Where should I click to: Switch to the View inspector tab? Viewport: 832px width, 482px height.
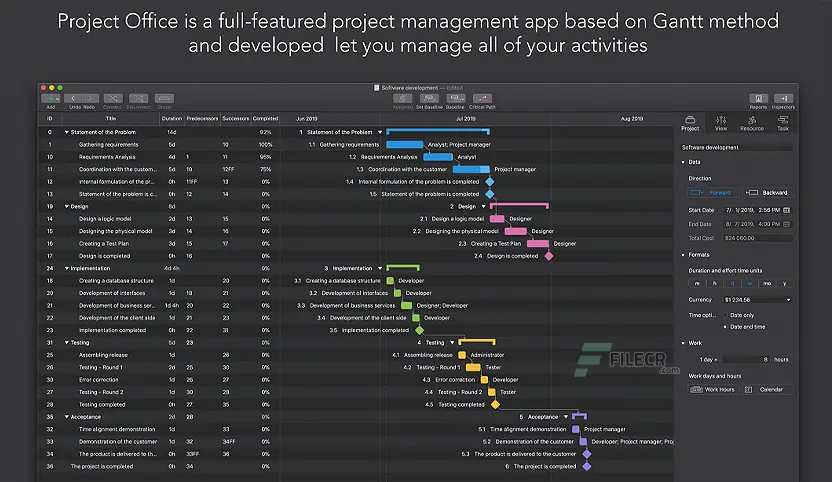coord(721,123)
